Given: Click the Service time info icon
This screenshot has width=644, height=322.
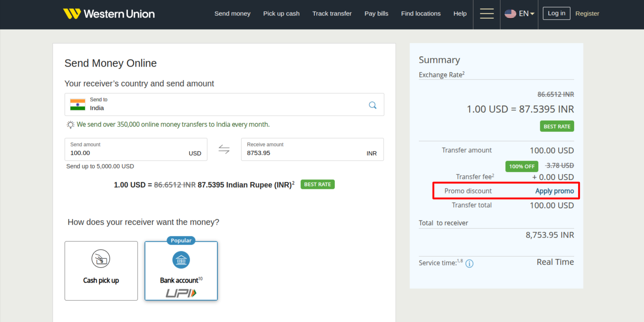Looking at the screenshot, I should click(x=469, y=263).
